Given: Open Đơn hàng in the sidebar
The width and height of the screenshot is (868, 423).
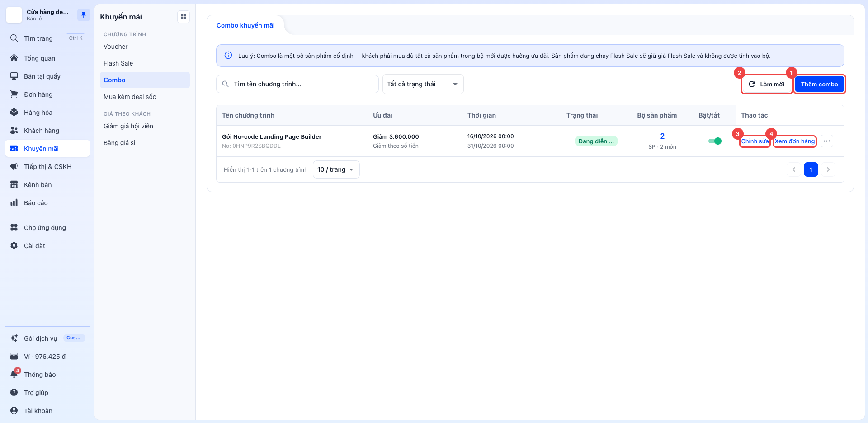Looking at the screenshot, I should point(47,94).
